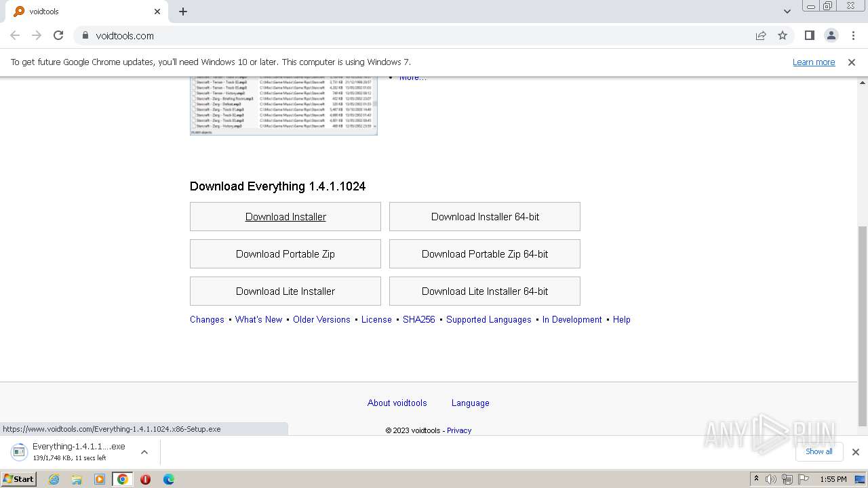
Task: Click the 1:55 PM system clock
Action: coord(833,479)
